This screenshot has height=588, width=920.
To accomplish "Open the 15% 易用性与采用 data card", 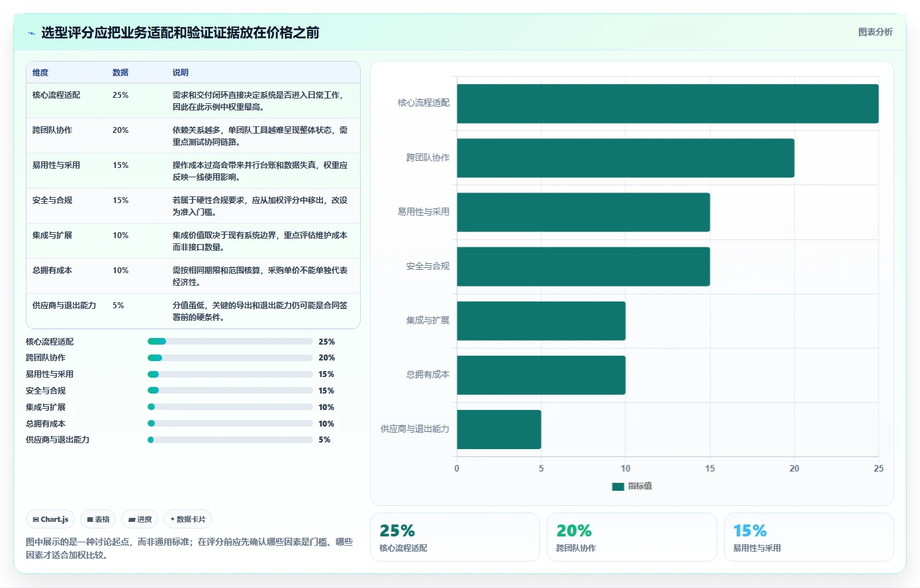I will [809, 537].
